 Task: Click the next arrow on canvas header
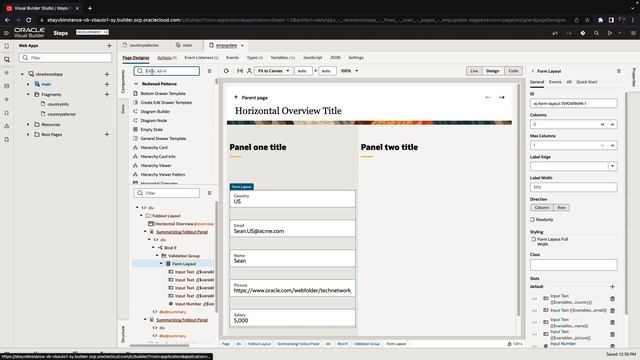pyautogui.click(x=502, y=98)
